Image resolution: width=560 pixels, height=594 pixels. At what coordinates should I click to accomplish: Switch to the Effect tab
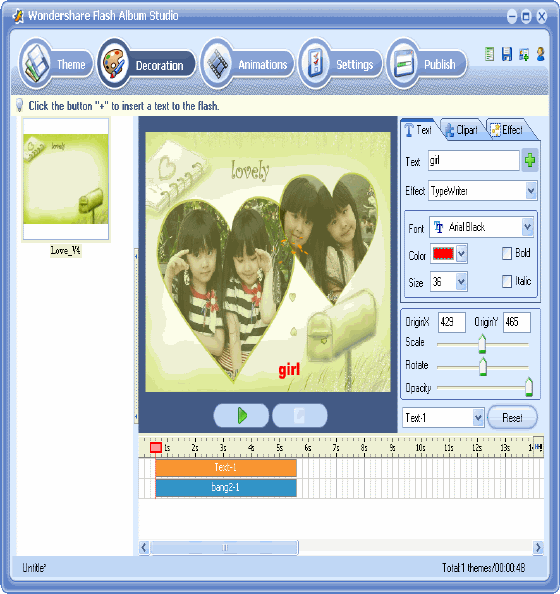tap(508, 130)
